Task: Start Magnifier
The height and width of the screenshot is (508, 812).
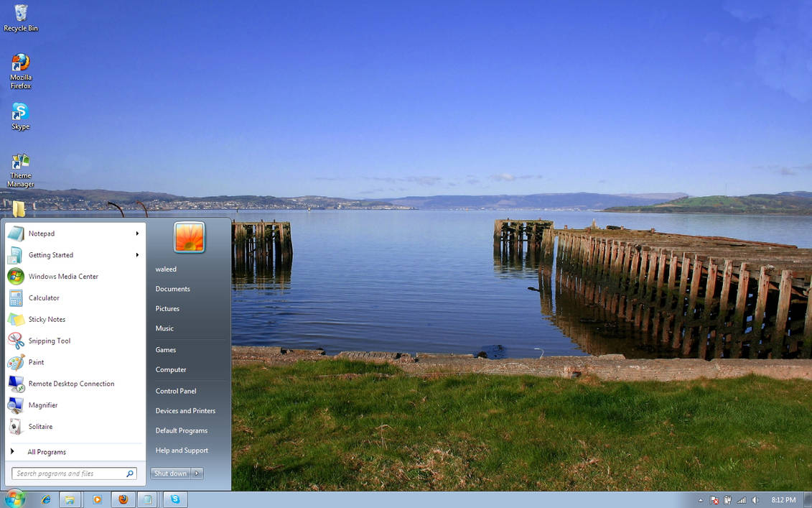Action: (42, 405)
